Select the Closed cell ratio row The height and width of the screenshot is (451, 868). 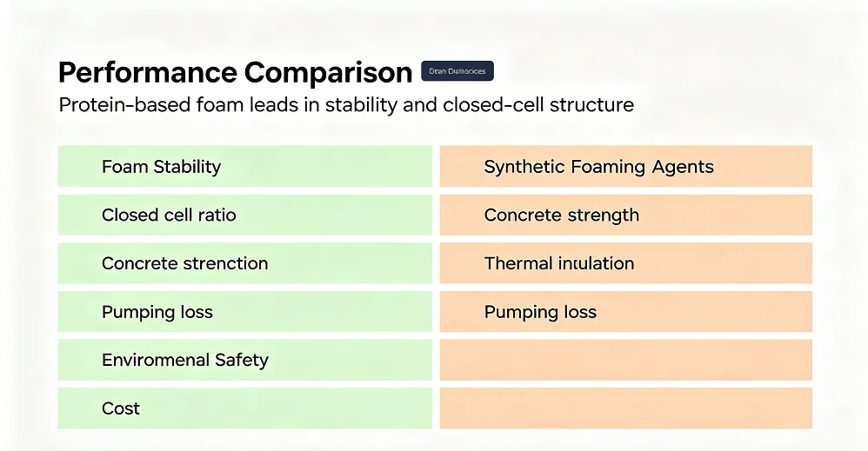(244, 215)
